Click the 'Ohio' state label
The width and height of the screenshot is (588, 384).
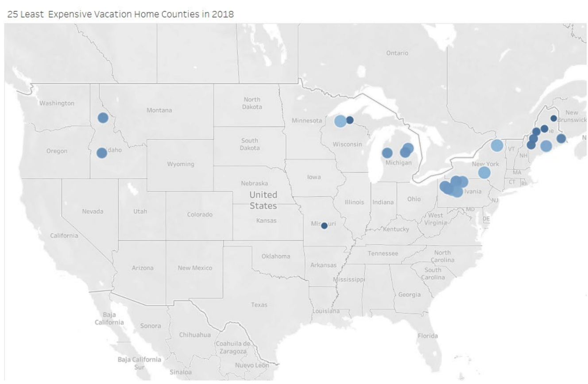(x=414, y=199)
